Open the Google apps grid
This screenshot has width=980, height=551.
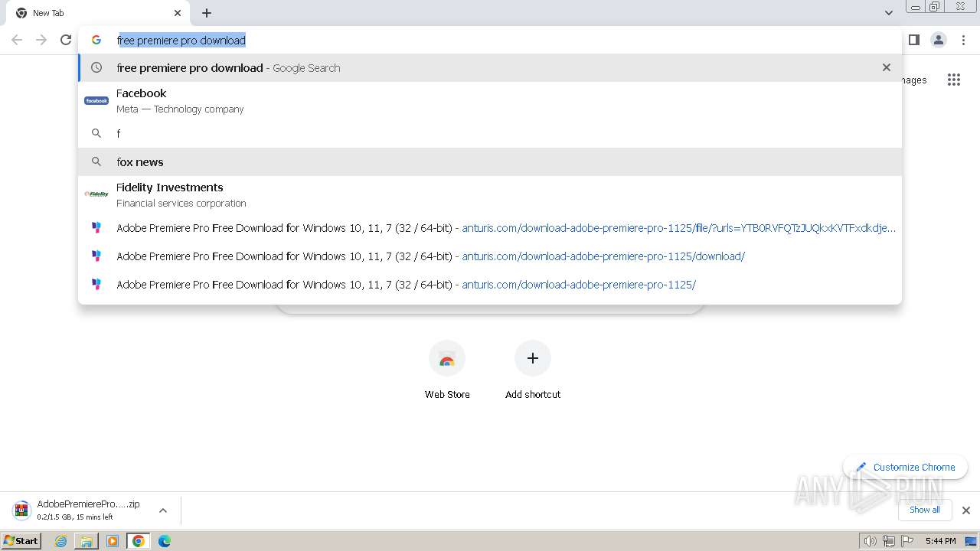pos(954,80)
